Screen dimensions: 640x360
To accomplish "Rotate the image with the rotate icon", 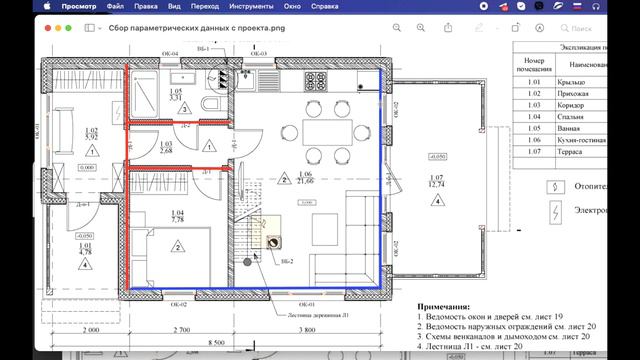I will pyautogui.click(x=516, y=27).
